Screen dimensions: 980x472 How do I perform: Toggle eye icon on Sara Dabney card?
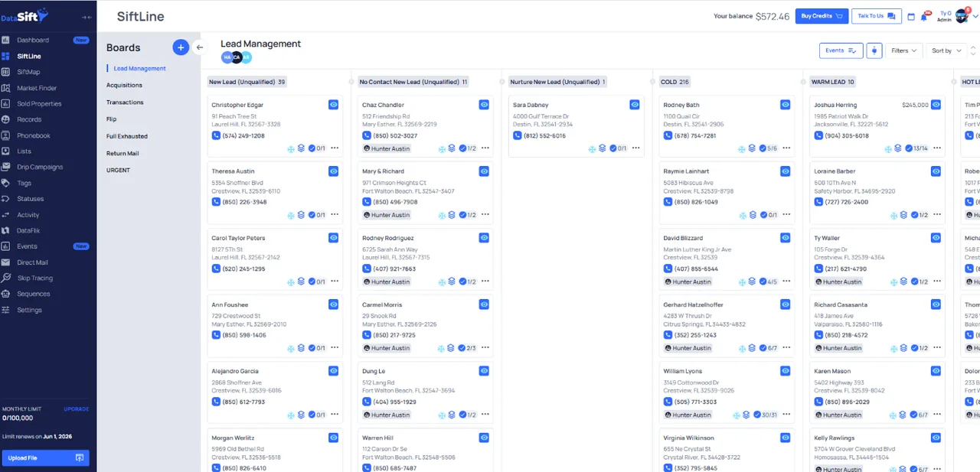pos(635,105)
